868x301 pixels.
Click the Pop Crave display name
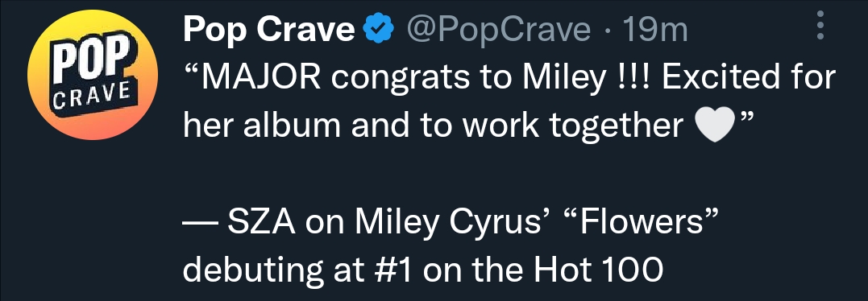point(268,30)
